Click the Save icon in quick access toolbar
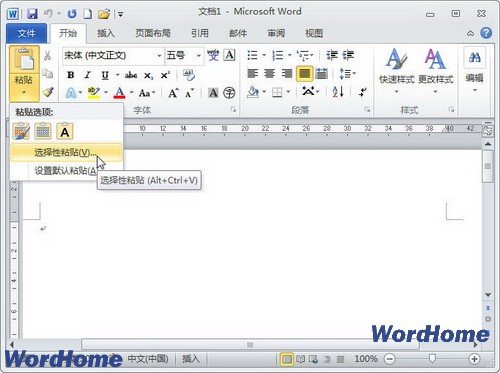 click(32, 14)
